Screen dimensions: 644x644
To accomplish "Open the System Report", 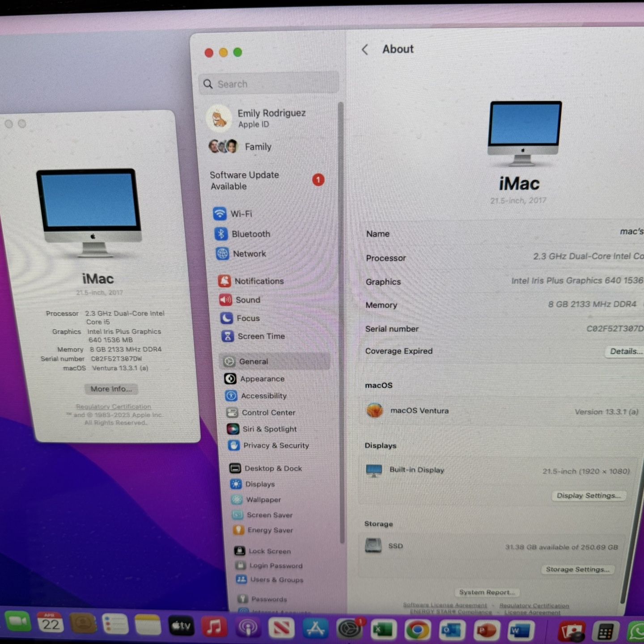I will click(487, 592).
